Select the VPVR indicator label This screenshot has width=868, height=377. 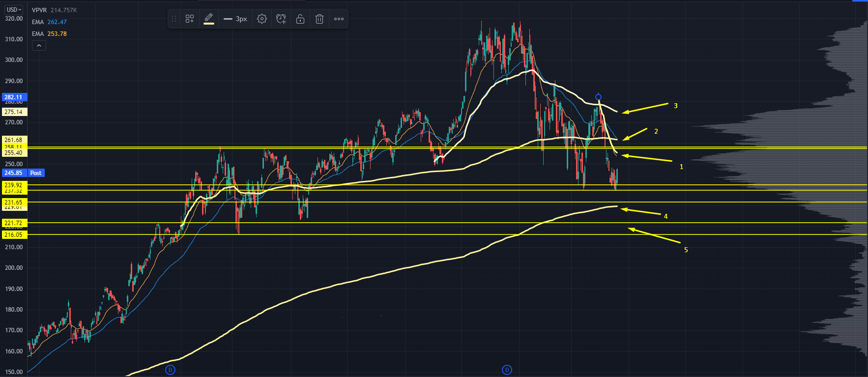point(40,10)
